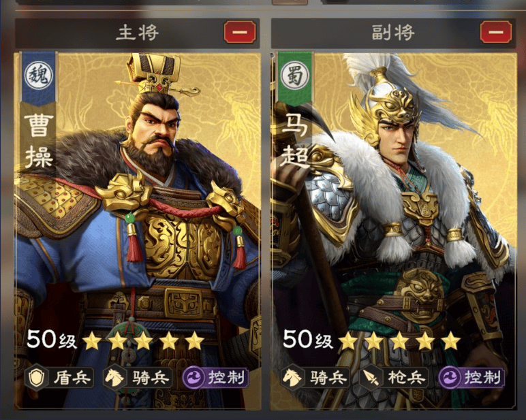
Task: Click the 蜀 faction badge on Ma Chao's card
Action: tap(294, 76)
